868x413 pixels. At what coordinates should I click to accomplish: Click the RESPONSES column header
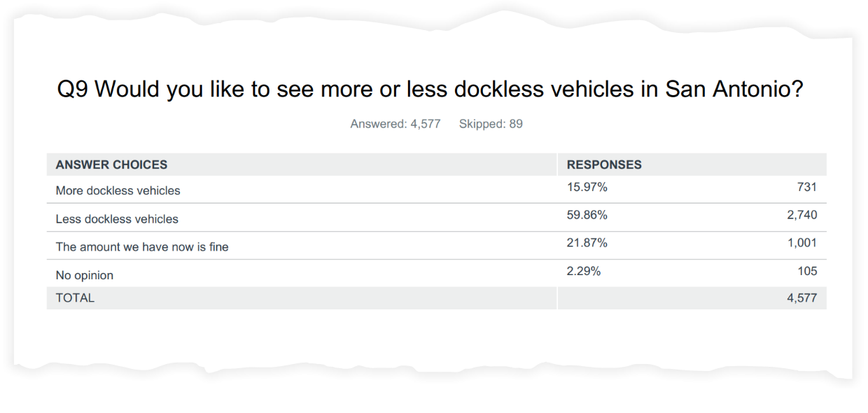point(604,165)
